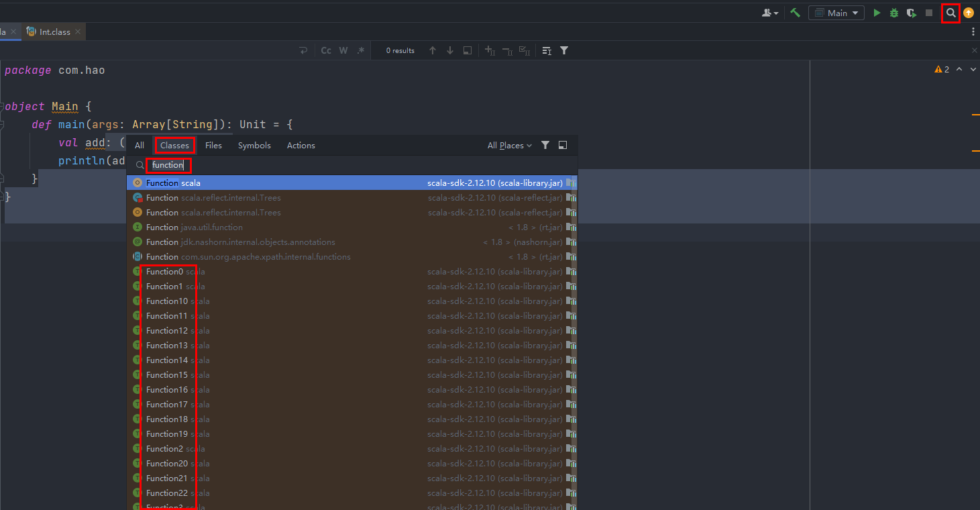
Task: Select the Classes tab in search popup
Action: coord(174,146)
